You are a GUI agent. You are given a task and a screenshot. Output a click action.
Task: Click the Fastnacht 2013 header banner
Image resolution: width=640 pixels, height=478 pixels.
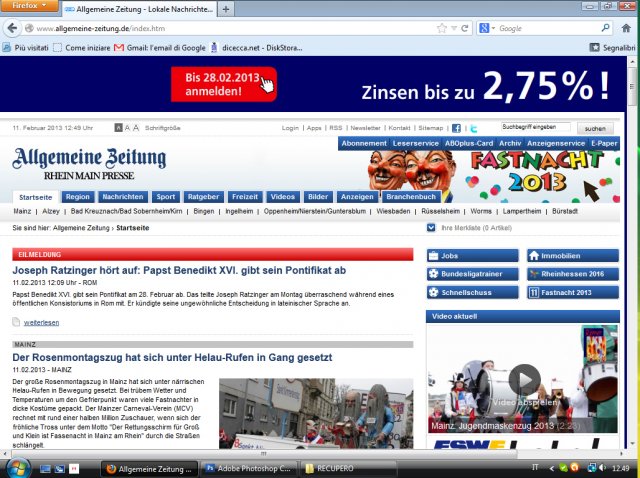[x=492, y=176]
